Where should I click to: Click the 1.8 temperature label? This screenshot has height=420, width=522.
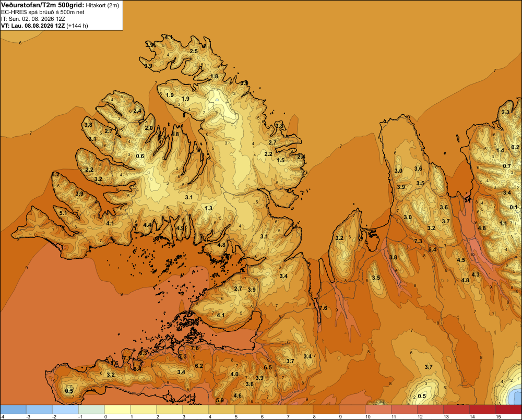pos(214,76)
